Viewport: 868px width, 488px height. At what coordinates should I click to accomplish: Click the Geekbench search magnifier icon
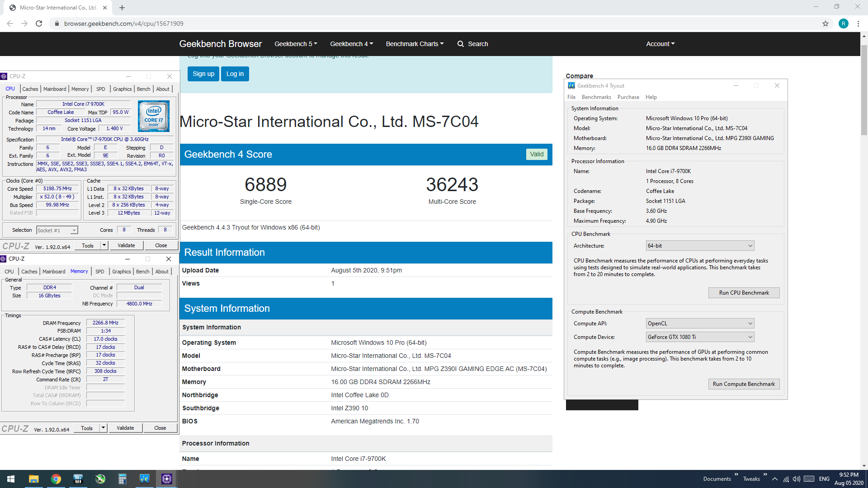(x=461, y=44)
